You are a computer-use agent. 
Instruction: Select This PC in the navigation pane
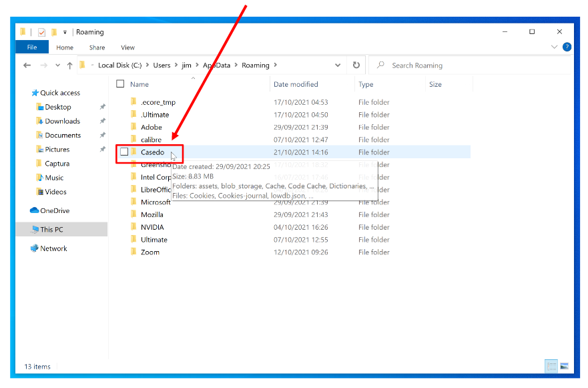pyautogui.click(x=61, y=229)
